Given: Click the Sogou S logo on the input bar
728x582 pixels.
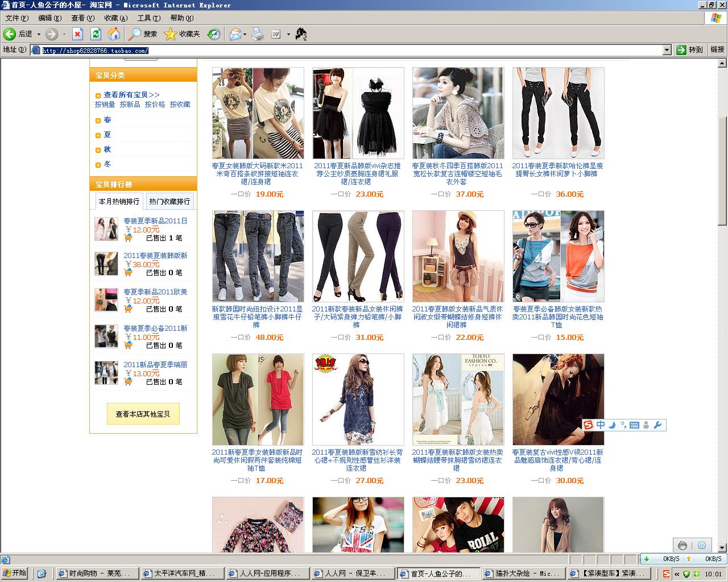Looking at the screenshot, I should [x=588, y=425].
